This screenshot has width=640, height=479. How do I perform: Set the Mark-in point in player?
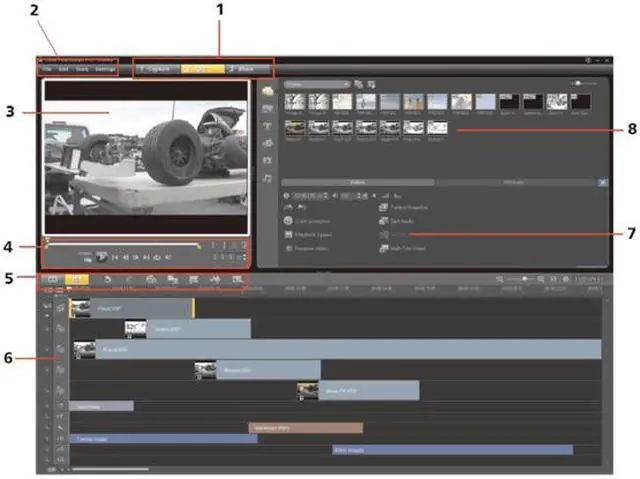213,245
